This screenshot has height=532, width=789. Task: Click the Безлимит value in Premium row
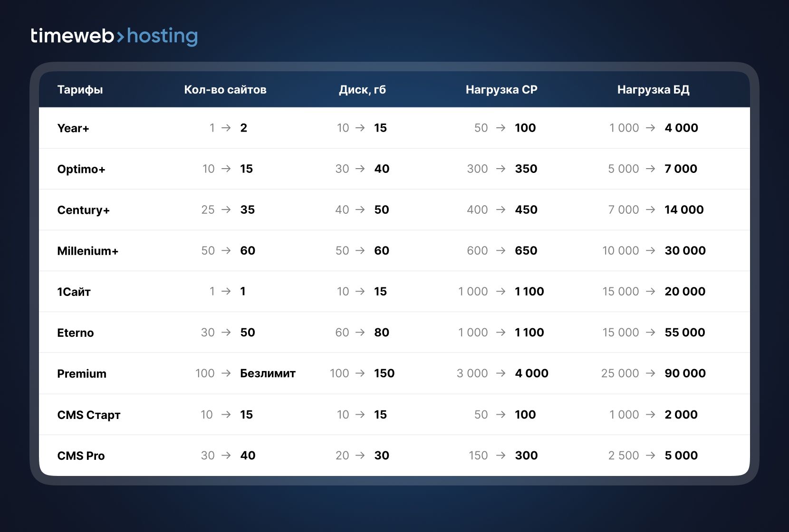click(268, 373)
